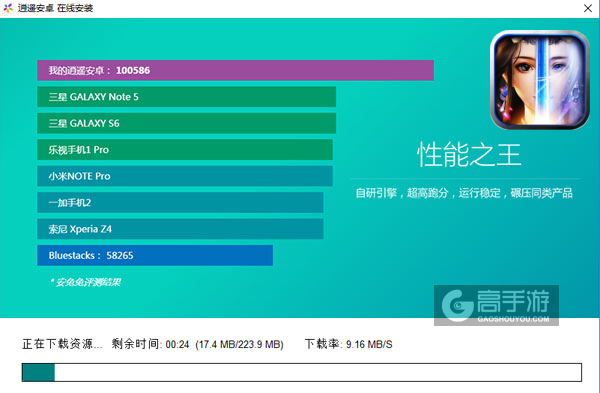Screen dimensions: 600x393
Task: Close the 逍遥安卓 installer window
Action: 588,8
